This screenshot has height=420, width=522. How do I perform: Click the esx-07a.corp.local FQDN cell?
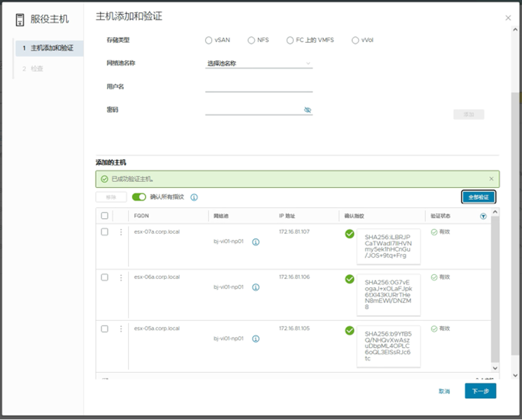coord(157,231)
